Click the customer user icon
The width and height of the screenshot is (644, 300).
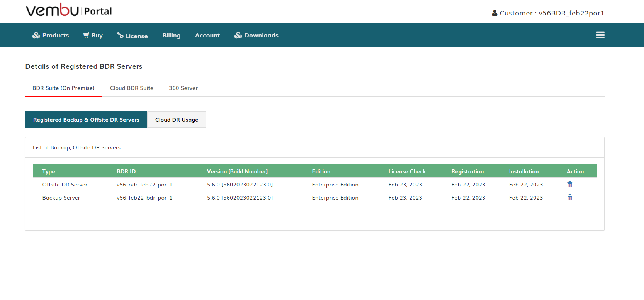click(x=494, y=13)
